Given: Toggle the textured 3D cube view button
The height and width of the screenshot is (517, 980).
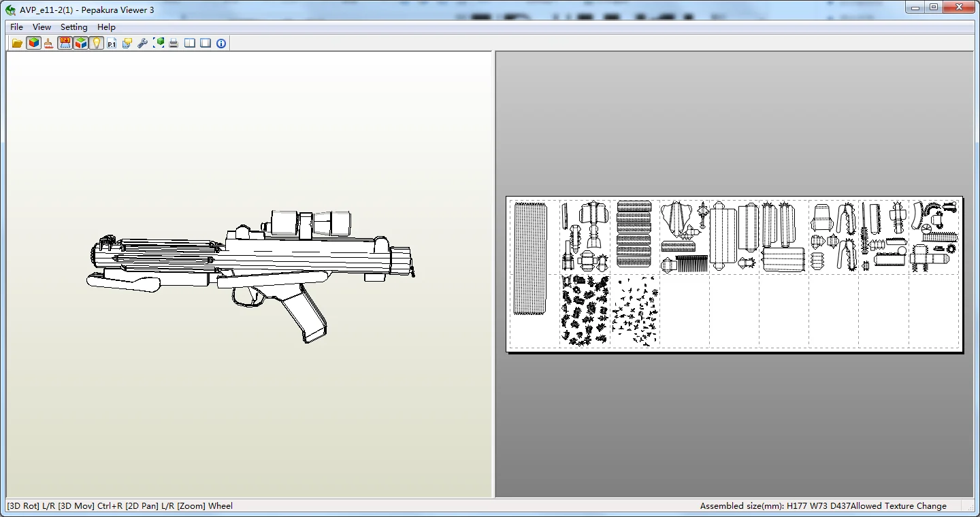Looking at the screenshot, I should click(33, 44).
